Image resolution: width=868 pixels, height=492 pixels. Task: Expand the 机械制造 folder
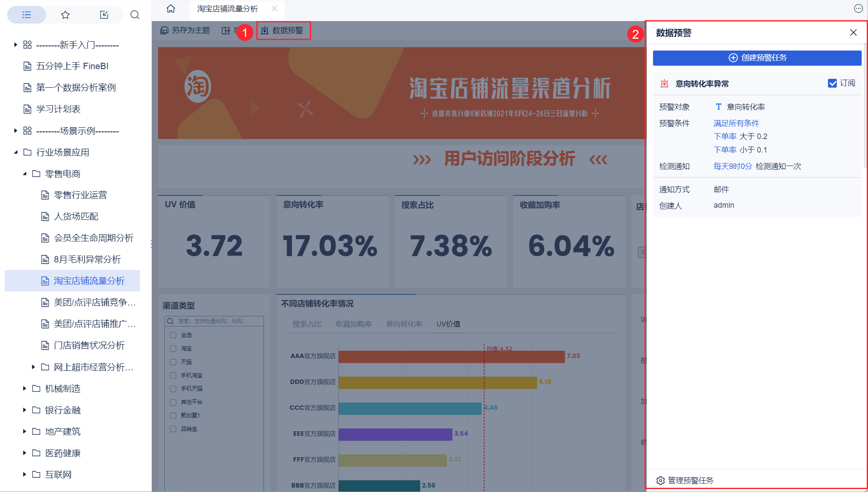click(x=24, y=388)
